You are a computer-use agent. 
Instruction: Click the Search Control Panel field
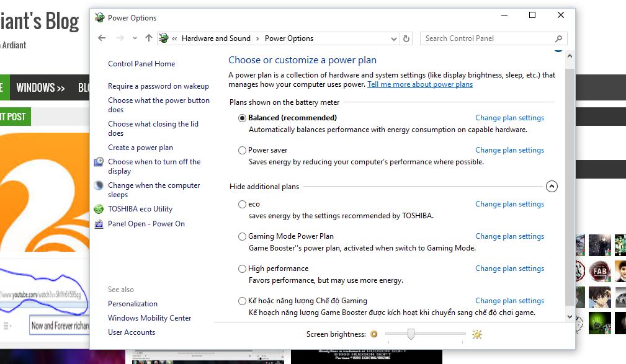point(493,38)
